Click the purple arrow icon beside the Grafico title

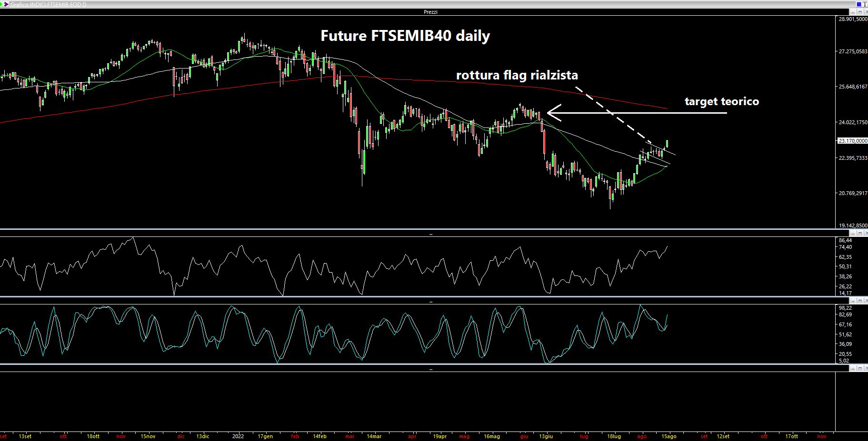pyautogui.click(x=6, y=4)
